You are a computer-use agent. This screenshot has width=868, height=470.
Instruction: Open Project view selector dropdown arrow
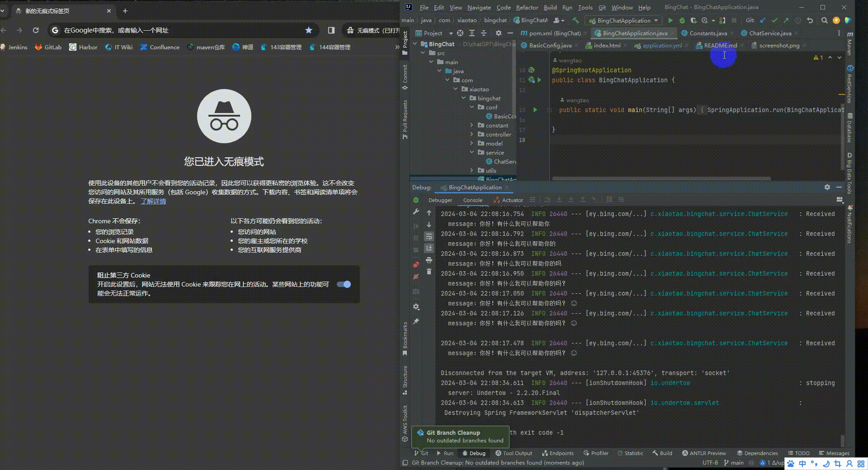[451, 33]
